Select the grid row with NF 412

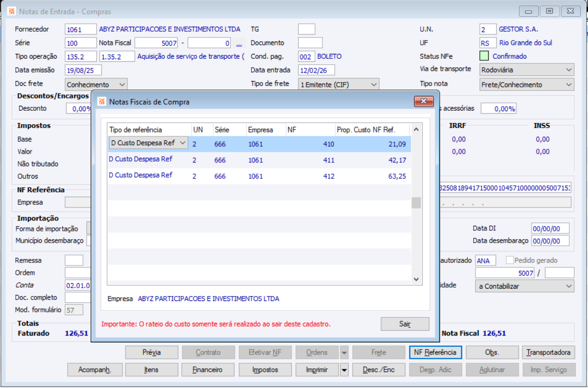point(260,176)
